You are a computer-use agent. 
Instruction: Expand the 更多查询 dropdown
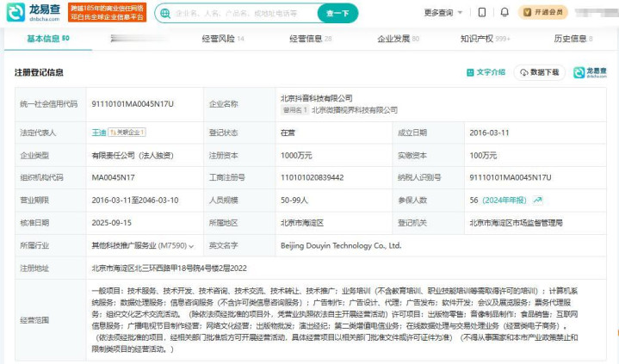tap(442, 13)
